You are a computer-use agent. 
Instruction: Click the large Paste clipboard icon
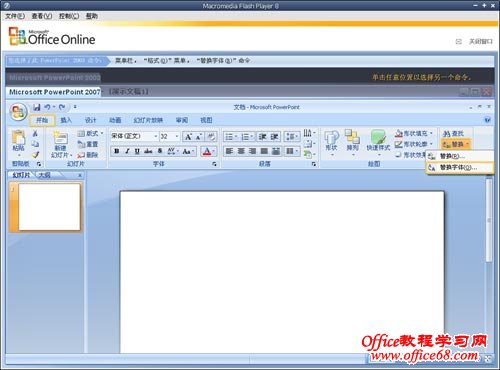click(18, 137)
